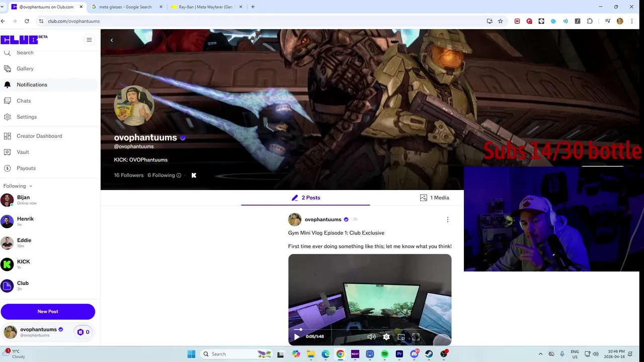Open the Vault section
Screen dimensions: 644x362
click(x=23, y=152)
